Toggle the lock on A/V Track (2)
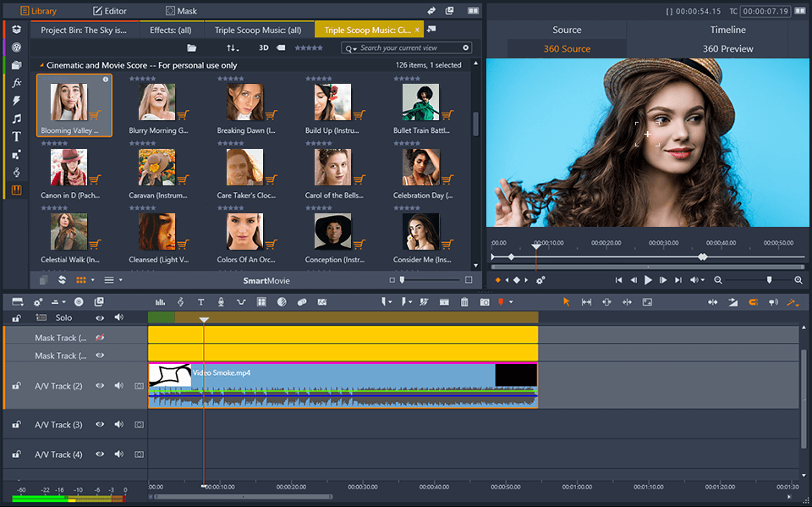 (x=16, y=386)
